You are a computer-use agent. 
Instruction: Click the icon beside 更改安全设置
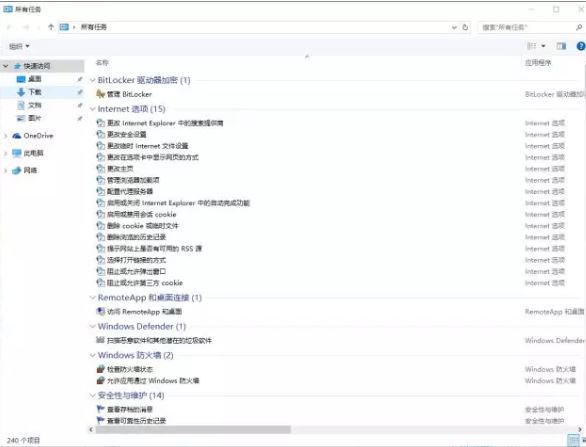(x=101, y=134)
